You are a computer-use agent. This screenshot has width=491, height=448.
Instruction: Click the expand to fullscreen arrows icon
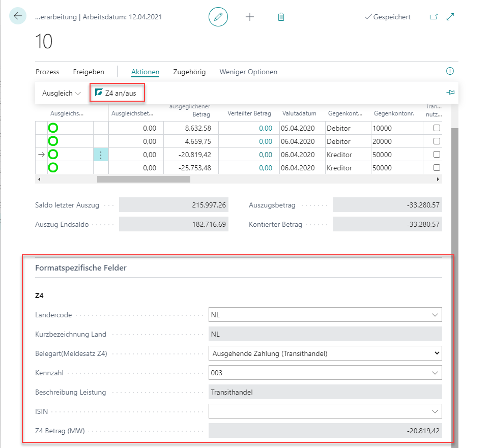point(450,17)
